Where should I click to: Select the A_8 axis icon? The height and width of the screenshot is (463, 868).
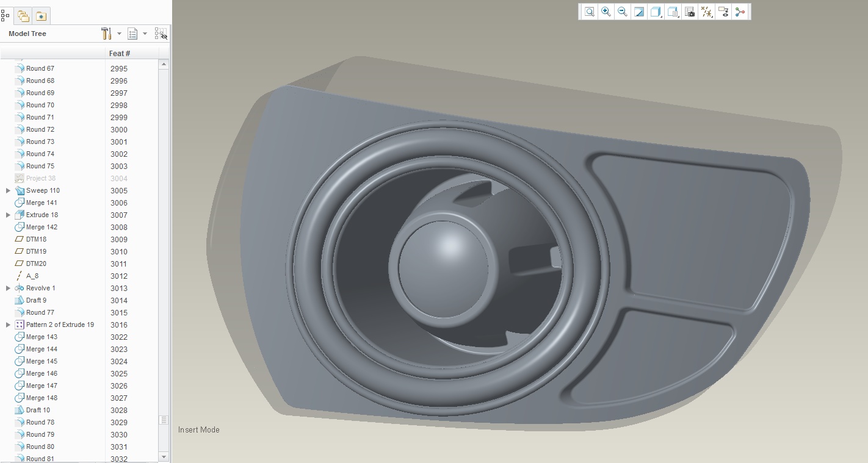[x=19, y=276]
